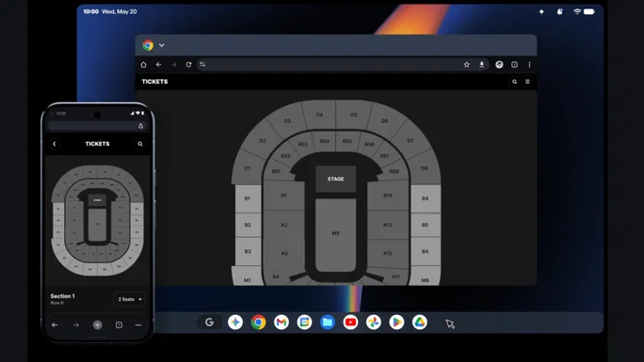Select section B3 on the tablet seat map

tap(248, 251)
